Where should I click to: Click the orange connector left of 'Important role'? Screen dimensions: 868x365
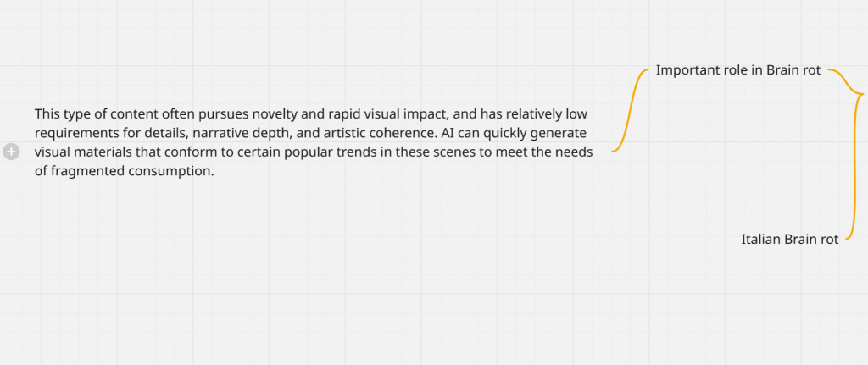pos(630,111)
